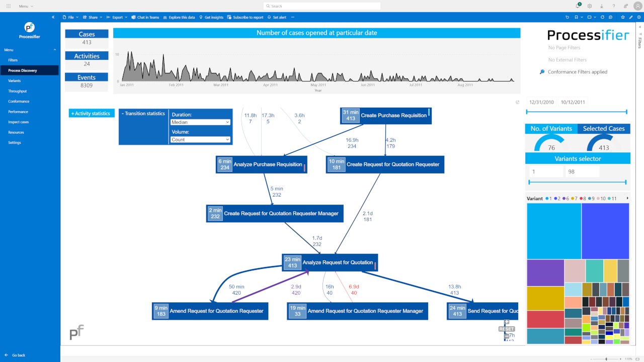Click the start date field 12/31/2010
644x362 pixels.
pos(541,102)
